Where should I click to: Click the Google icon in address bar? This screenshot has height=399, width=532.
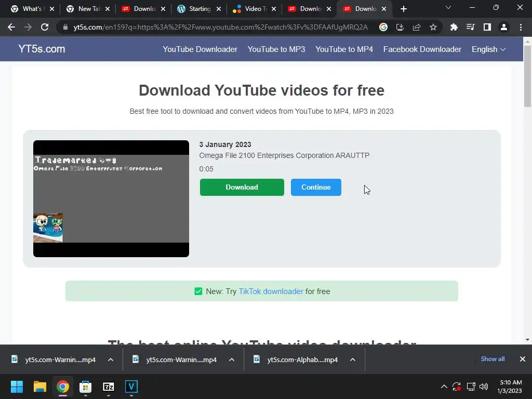point(383,27)
